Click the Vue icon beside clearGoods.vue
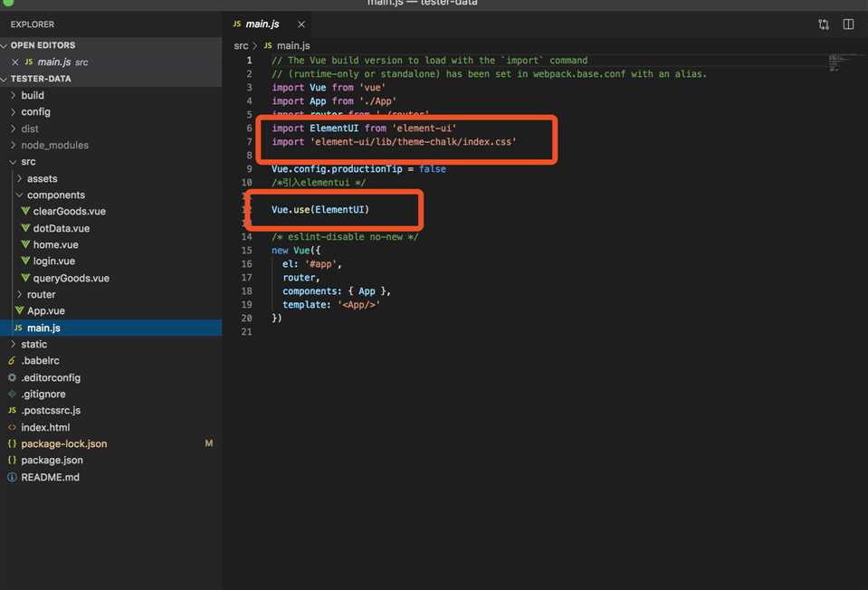The height and width of the screenshot is (590, 868). (25, 211)
